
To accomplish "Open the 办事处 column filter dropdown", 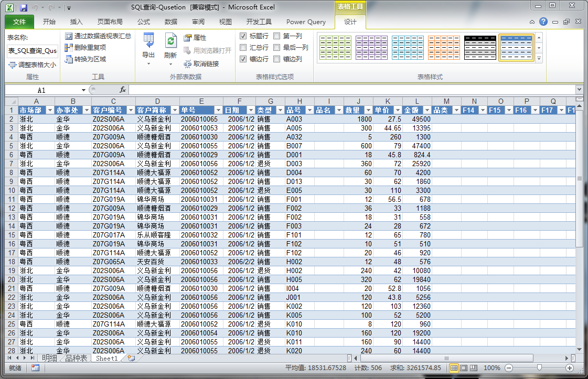I will (87, 110).
